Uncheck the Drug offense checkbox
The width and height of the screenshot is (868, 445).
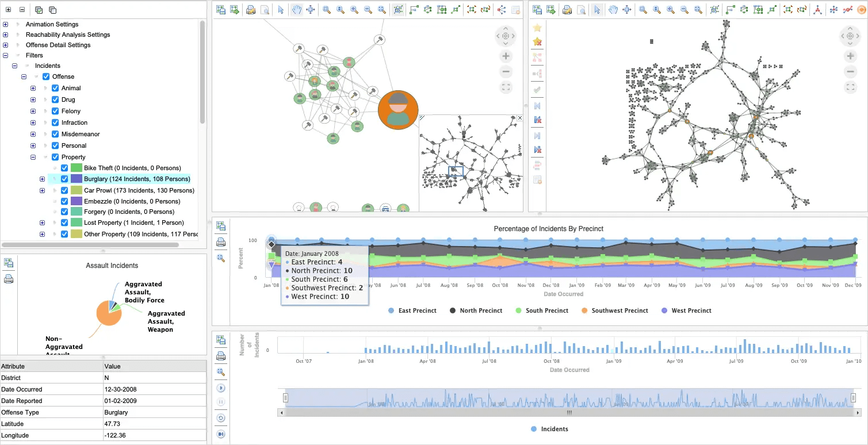click(55, 99)
